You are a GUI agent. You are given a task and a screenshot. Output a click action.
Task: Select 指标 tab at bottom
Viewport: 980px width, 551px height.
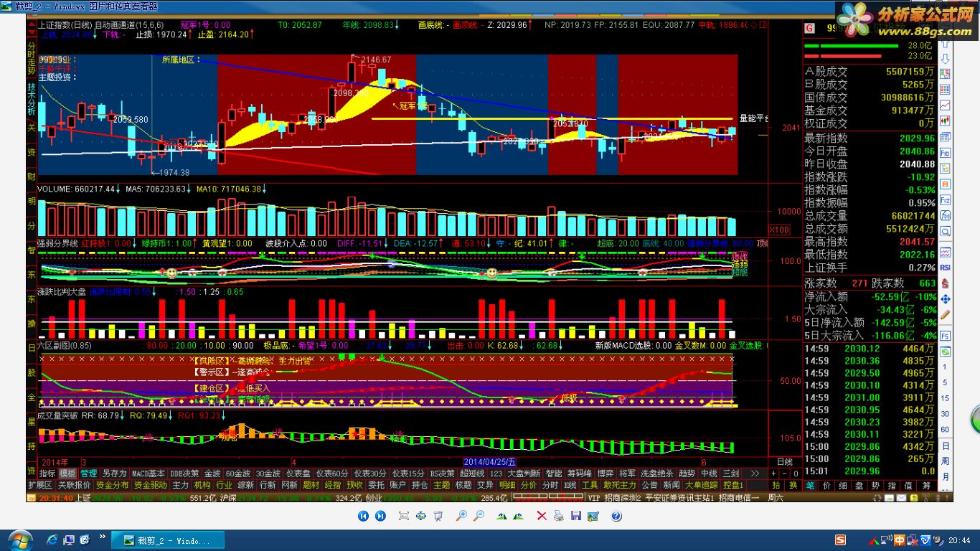point(48,474)
